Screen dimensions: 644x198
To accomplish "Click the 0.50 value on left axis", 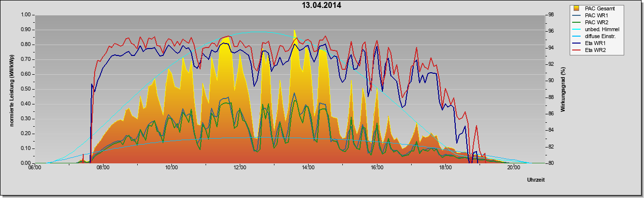I will pos(25,89).
